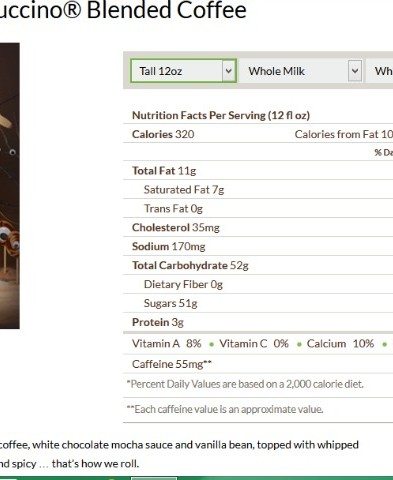
Task: Click the Saturated Fat 7g entry
Action: 184,190
